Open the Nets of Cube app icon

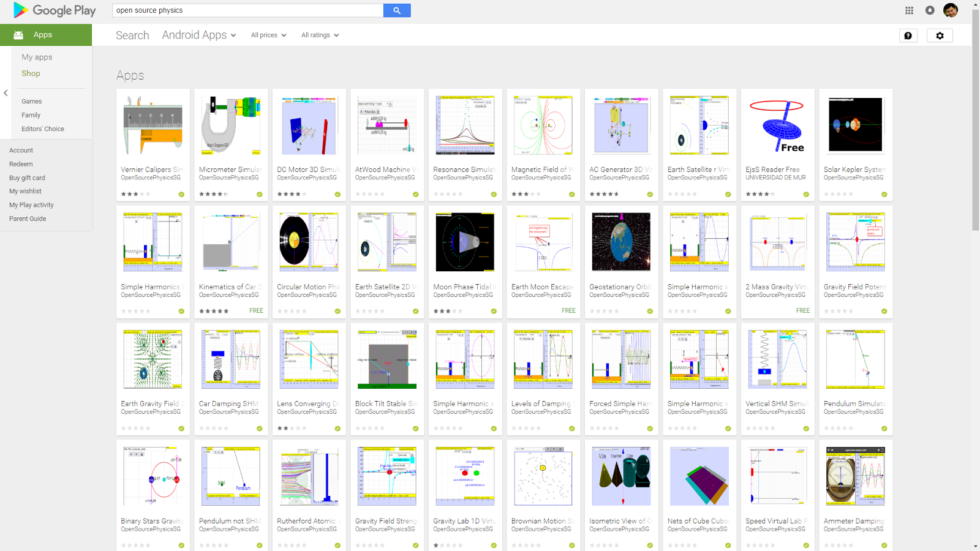[699, 476]
